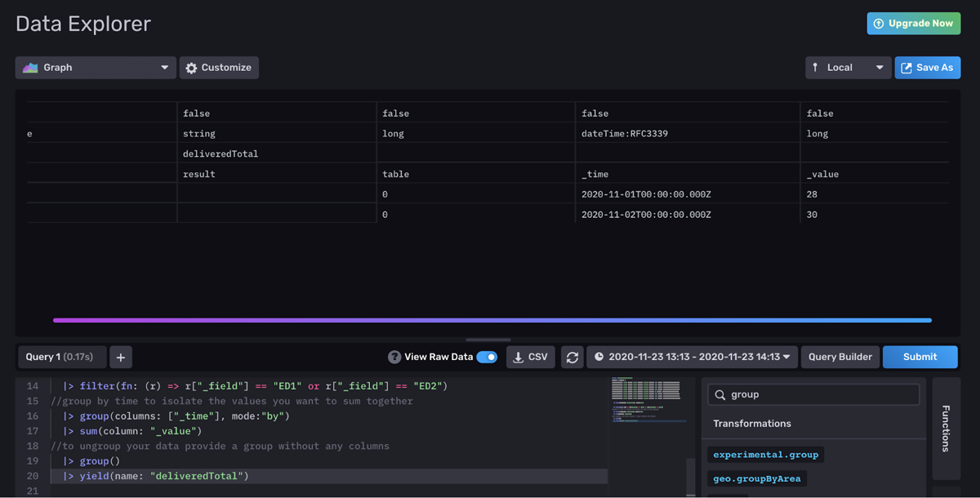
Task: Click the pin icon in the Local dropdown
Action: pyautogui.click(x=815, y=68)
